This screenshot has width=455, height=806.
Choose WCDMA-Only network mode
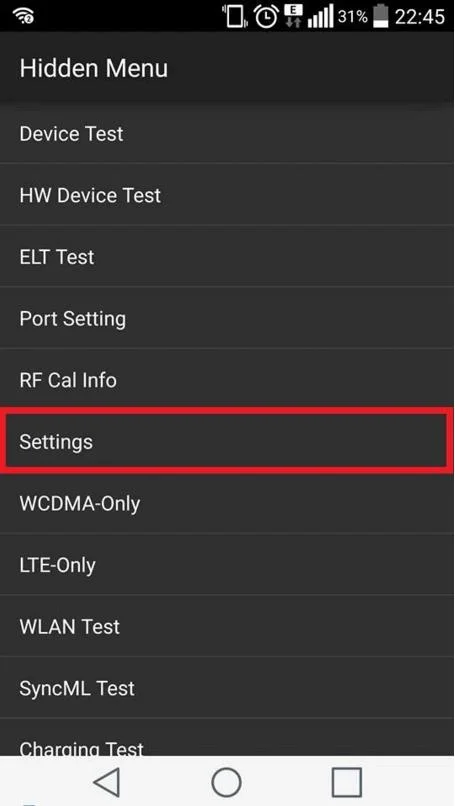227,503
